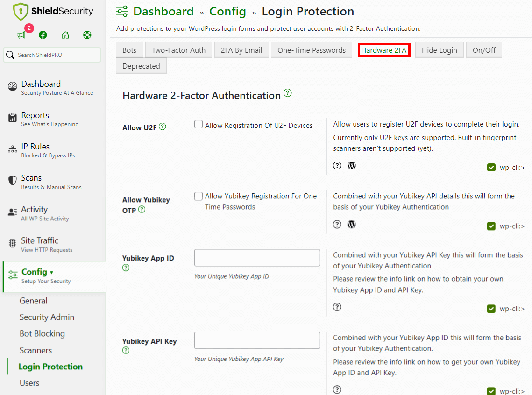Viewport: 532px width, 395px height.
Task: Click the home icon in the header
Action: pyautogui.click(x=65, y=35)
